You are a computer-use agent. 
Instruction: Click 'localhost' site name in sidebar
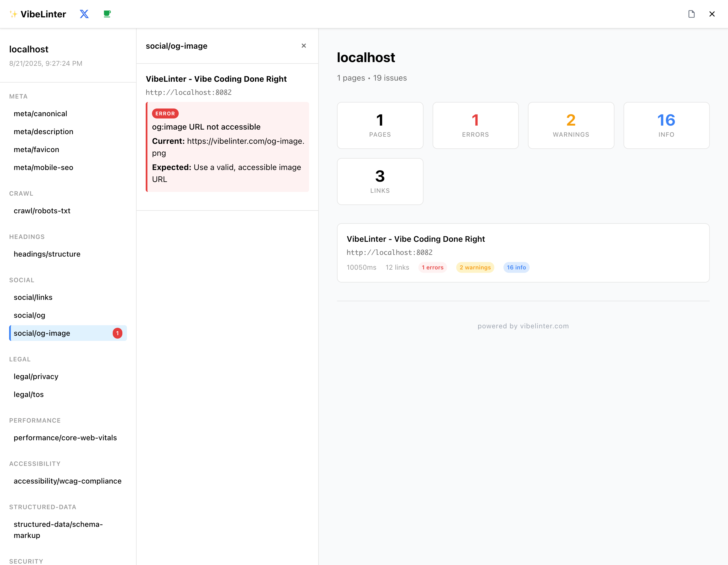coord(29,49)
